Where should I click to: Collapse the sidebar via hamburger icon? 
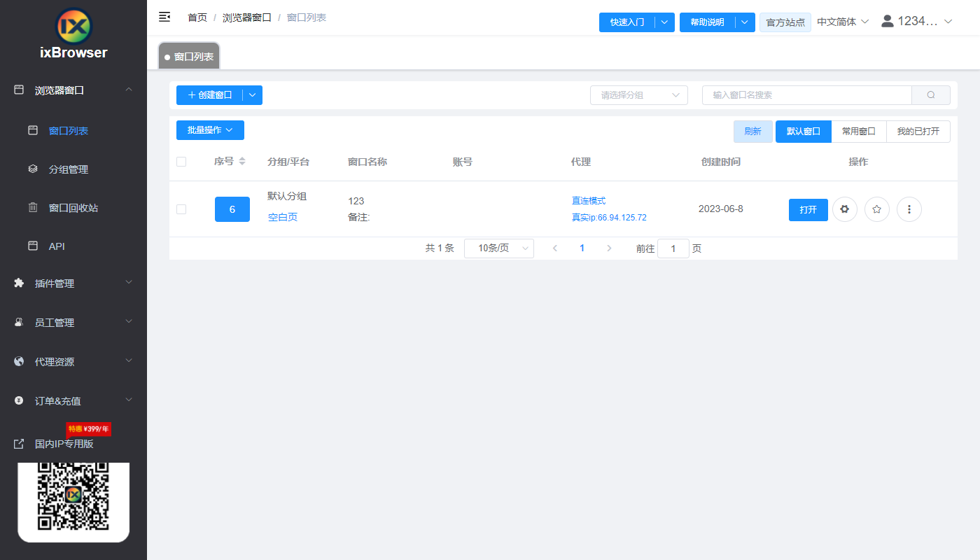tap(164, 16)
